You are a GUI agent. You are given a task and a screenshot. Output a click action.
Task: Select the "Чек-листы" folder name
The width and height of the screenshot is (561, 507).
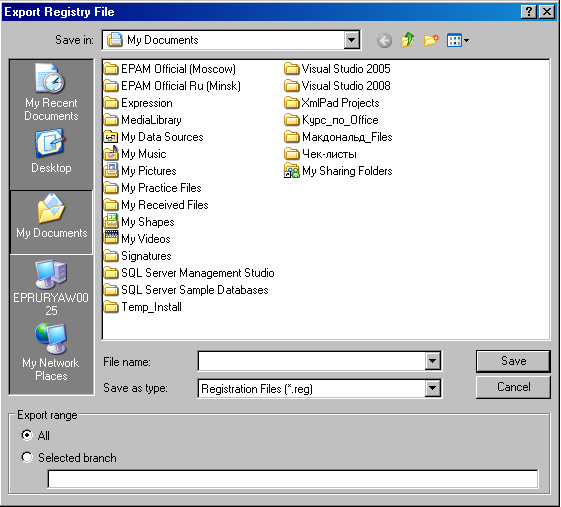click(x=329, y=154)
